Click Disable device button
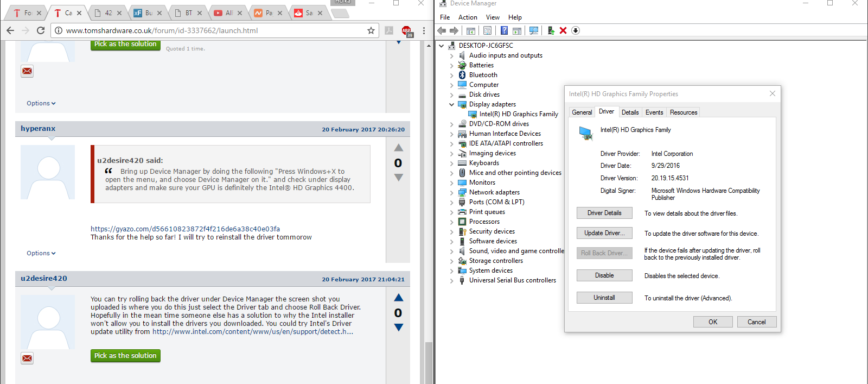 (x=604, y=275)
